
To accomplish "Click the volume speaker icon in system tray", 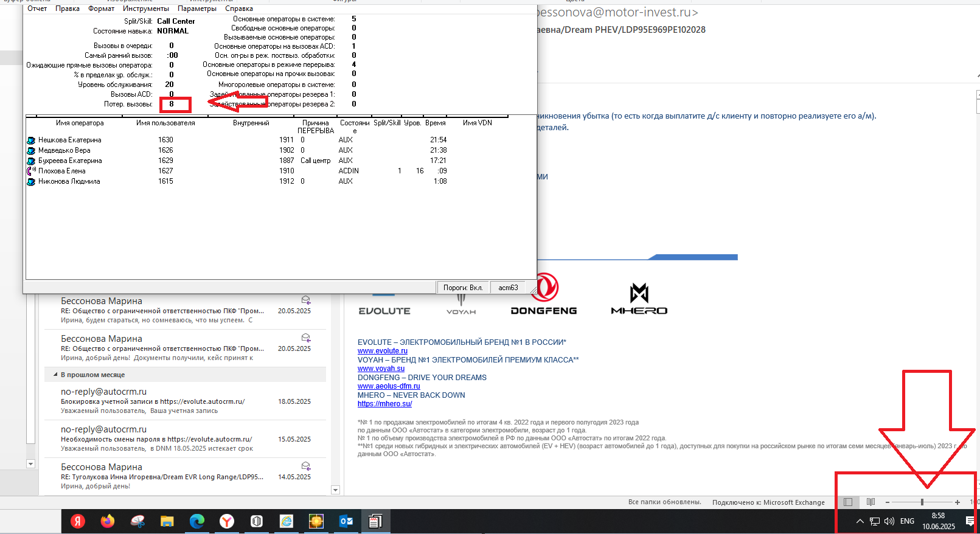I will click(x=889, y=521).
